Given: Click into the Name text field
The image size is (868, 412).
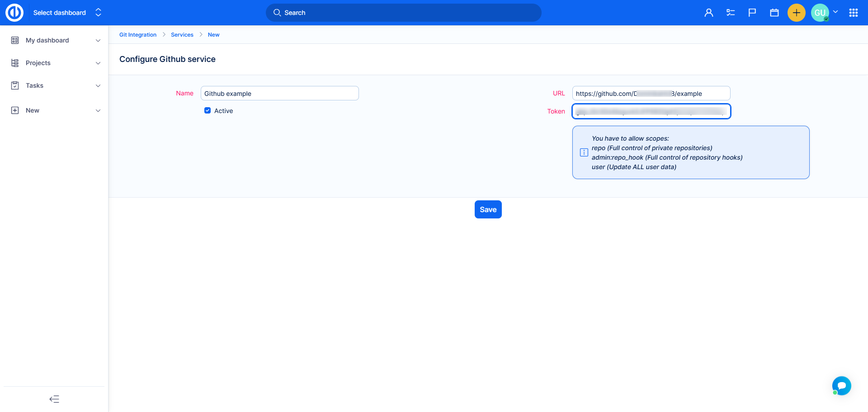Looking at the screenshot, I should point(279,93).
